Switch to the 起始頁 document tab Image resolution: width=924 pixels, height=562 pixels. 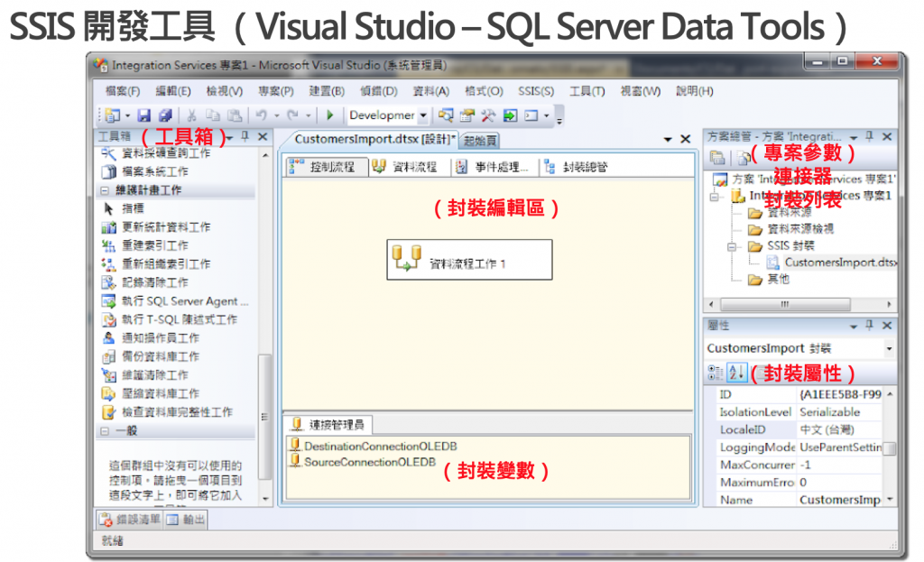pyautogui.click(x=480, y=140)
